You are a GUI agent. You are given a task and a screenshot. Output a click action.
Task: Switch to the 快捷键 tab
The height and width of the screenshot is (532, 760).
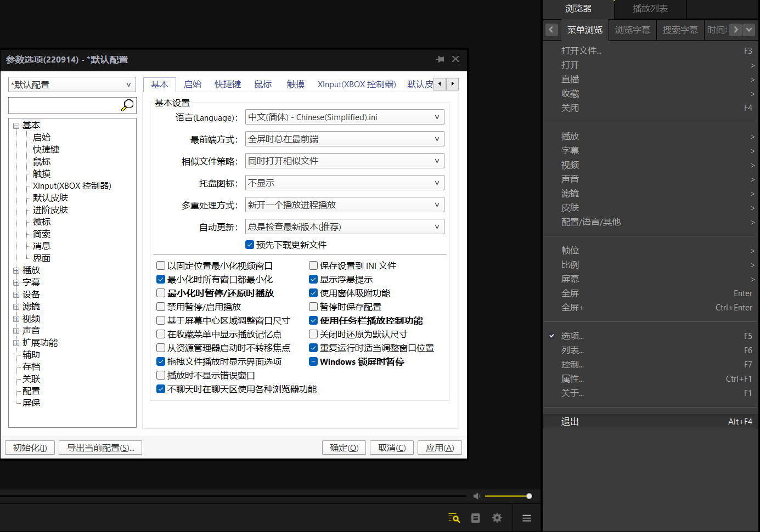tap(228, 84)
